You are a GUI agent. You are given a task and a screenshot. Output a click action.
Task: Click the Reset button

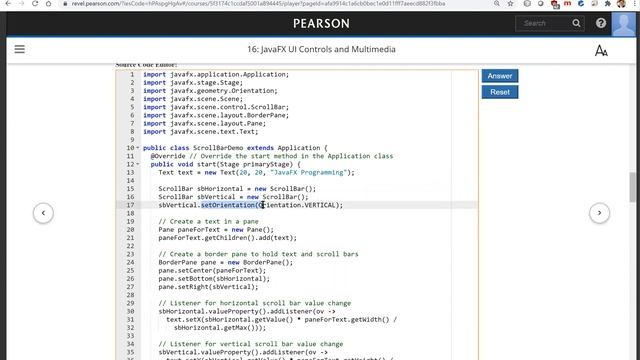pyautogui.click(x=500, y=92)
